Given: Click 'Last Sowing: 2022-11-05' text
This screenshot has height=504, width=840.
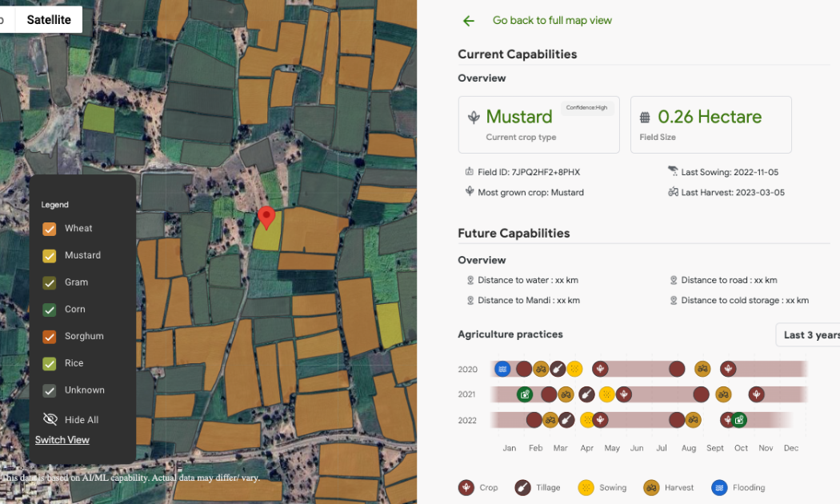Looking at the screenshot, I should click(x=730, y=172).
